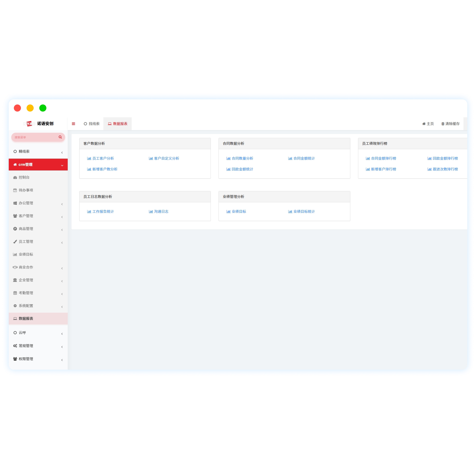
Task: Select the 数据报表 tab
Action: pos(117,124)
